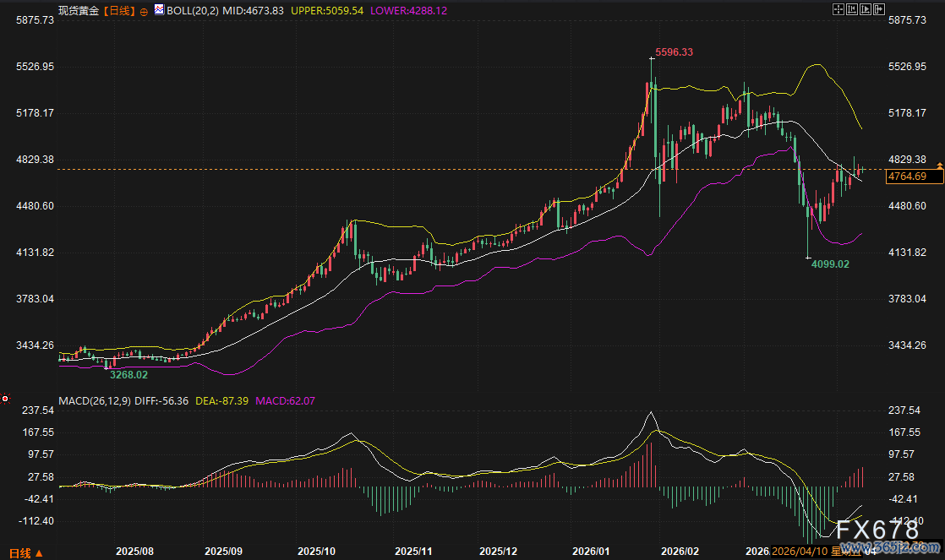Click the 4099.02 low price marker
Image resolution: width=945 pixels, height=560 pixels.
click(x=831, y=264)
